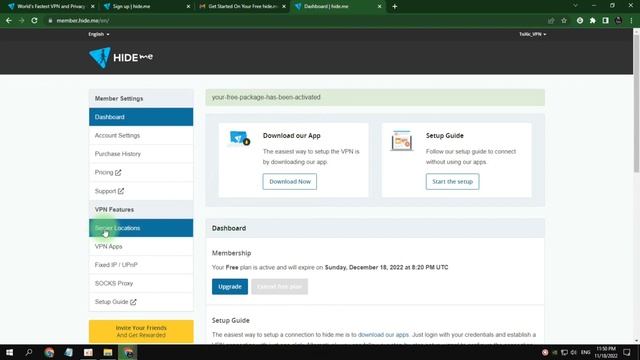Open the notification center icon
This screenshot has width=640, height=360.
(x=627, y=352)
